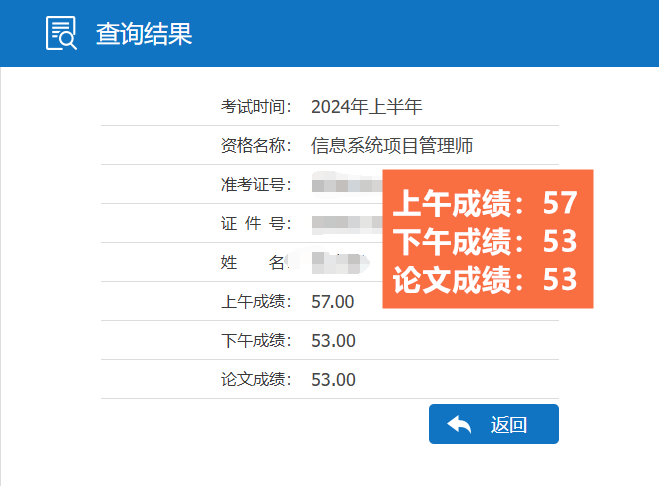The height and width of the screenshot is (486, 659).
Task: Click the 论文成绩 row label
Action: click(256, 380)
